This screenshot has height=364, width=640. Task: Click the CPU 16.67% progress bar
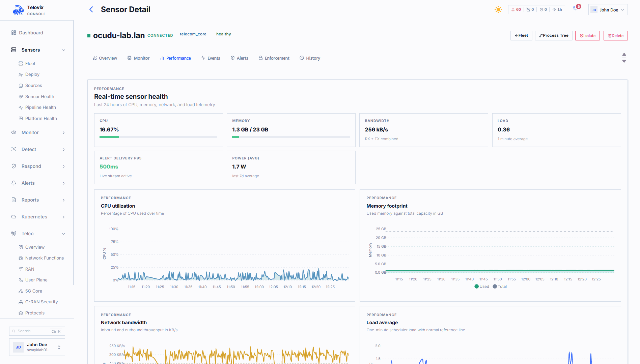(x=158, y=137)
